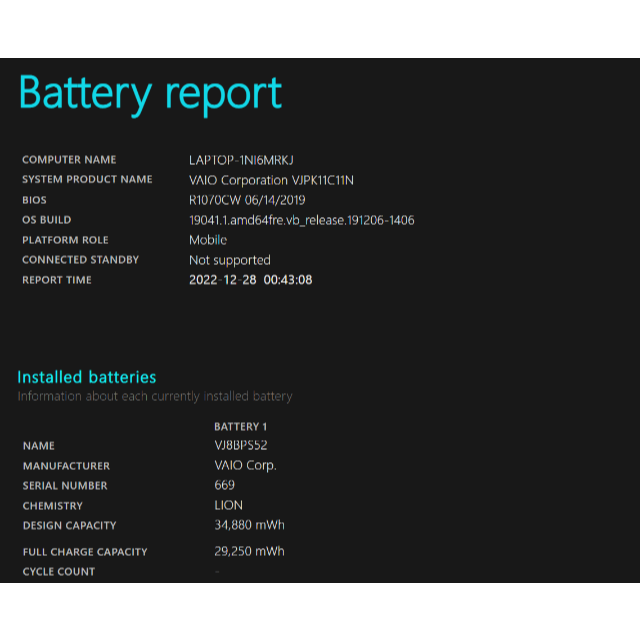Click OS build value '19041.1.amd64fre.vb_release.191206-1406'
The height and width of the screenshot is (640, 640).
(x=302, y=220)
